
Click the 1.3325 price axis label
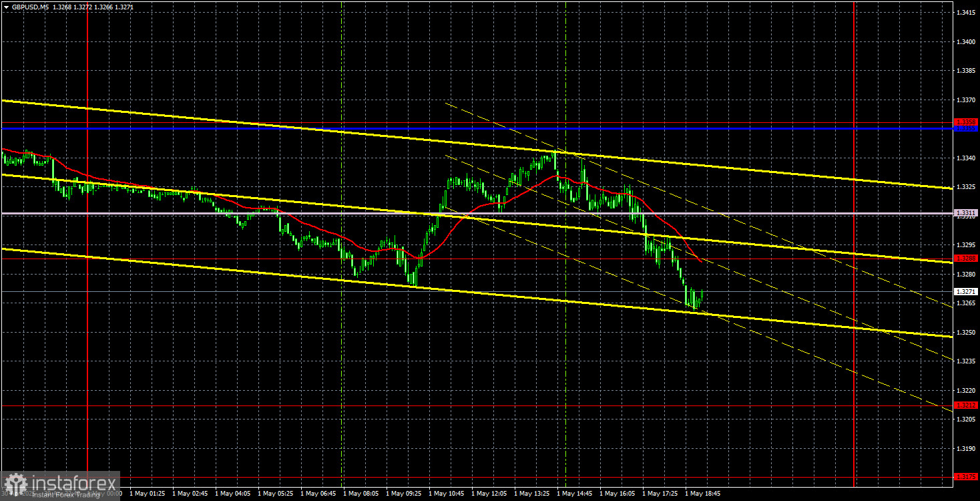[x=967, y=187]
